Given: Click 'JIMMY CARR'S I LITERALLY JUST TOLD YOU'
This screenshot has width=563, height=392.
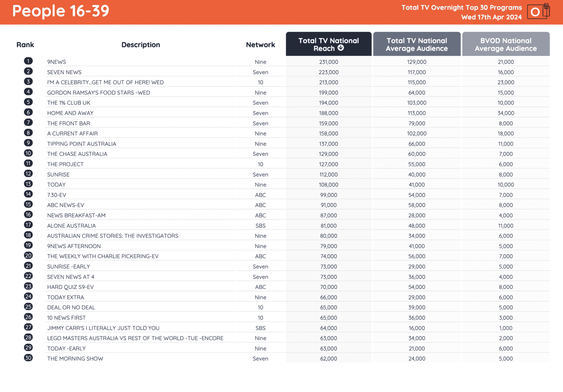Looking at the screenshot, I should click(103, 328).
